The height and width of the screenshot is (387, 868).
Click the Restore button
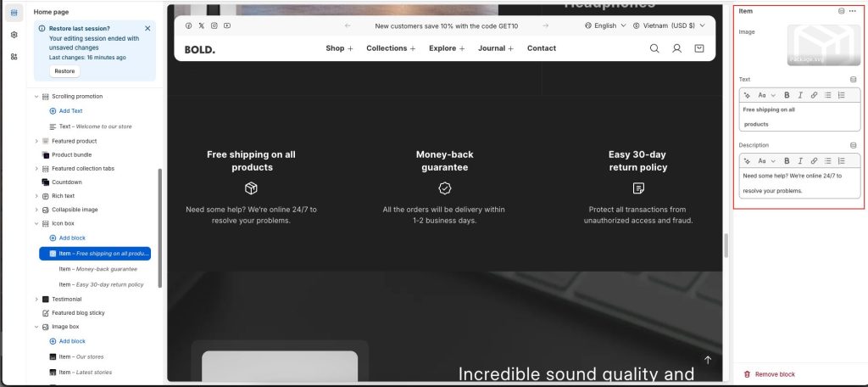click(64, 71)
